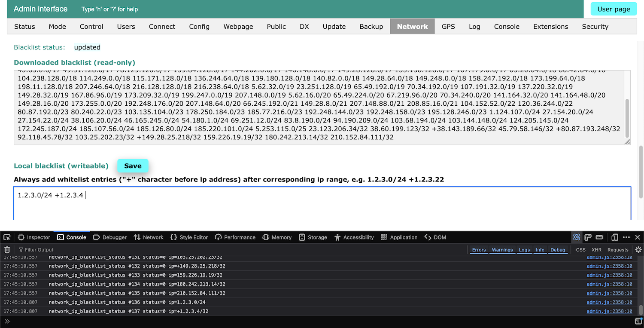The height and width of the screenshot is (328, 644).
Task: Open the devtools Style Editor tab
Action: (189, 237)
